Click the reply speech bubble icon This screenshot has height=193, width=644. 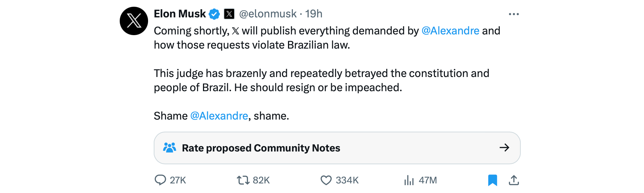coord(160,180)
